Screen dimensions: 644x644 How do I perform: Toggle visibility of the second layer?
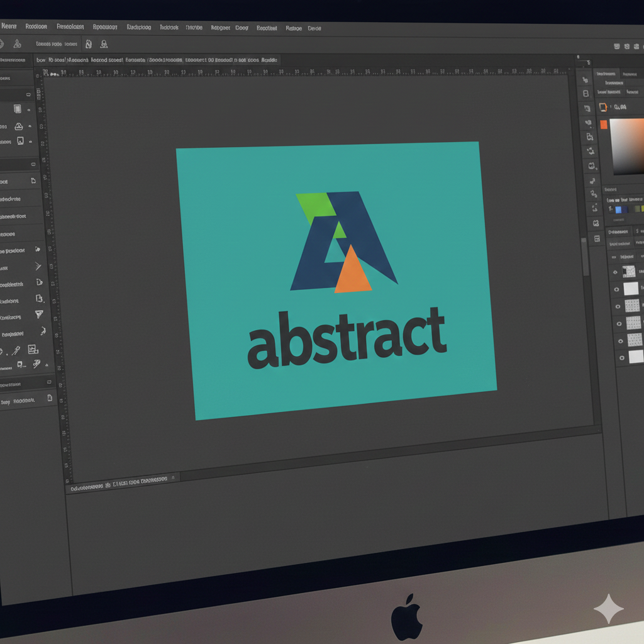(616, 289)
